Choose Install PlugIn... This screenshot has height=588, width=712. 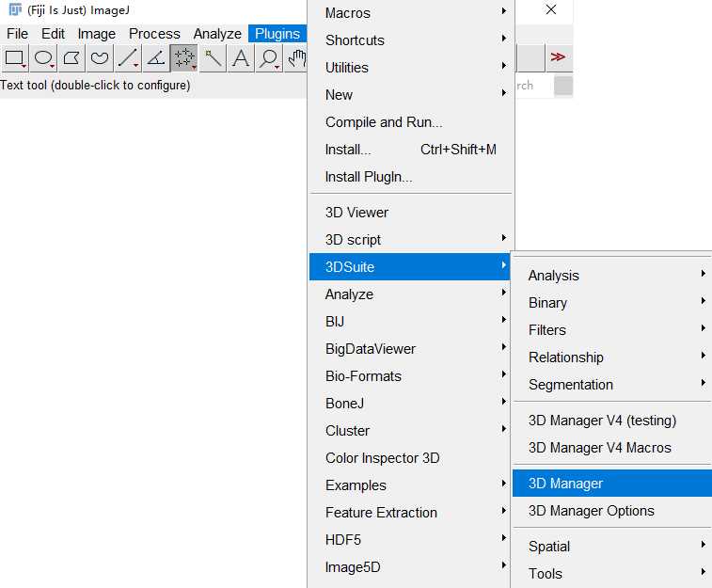tap(410, 176)
